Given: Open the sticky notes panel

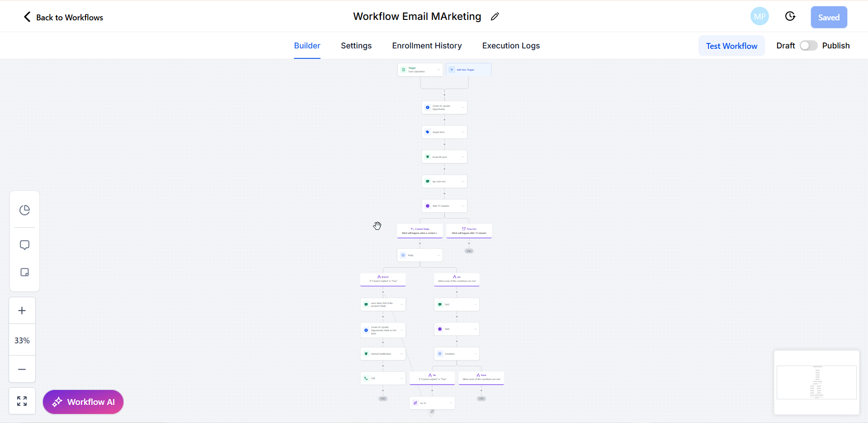Looking at the screenshot, I should click(x=24, y=272).
